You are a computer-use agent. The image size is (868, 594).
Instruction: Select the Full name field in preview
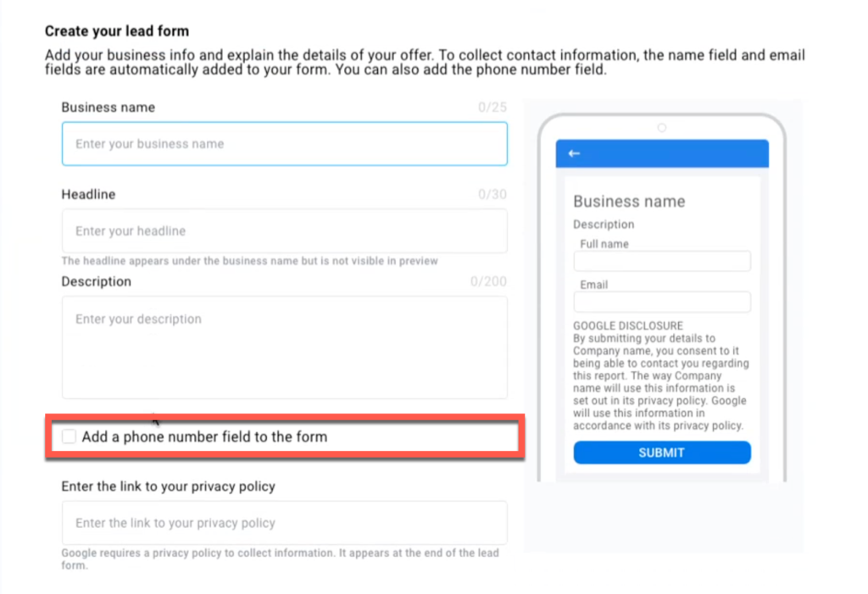coord(662,261)
